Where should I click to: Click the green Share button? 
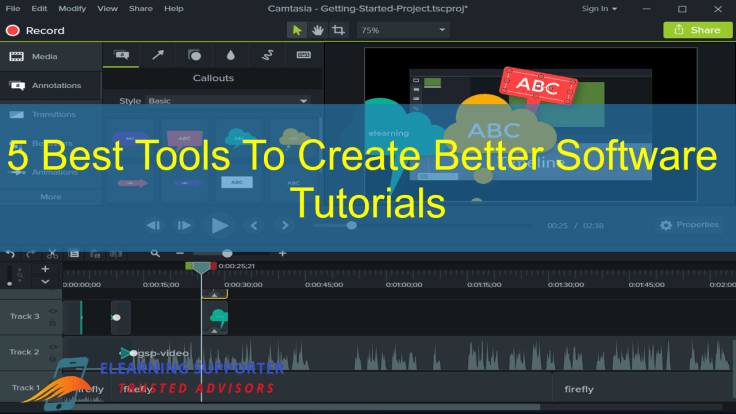click(697, 30)
